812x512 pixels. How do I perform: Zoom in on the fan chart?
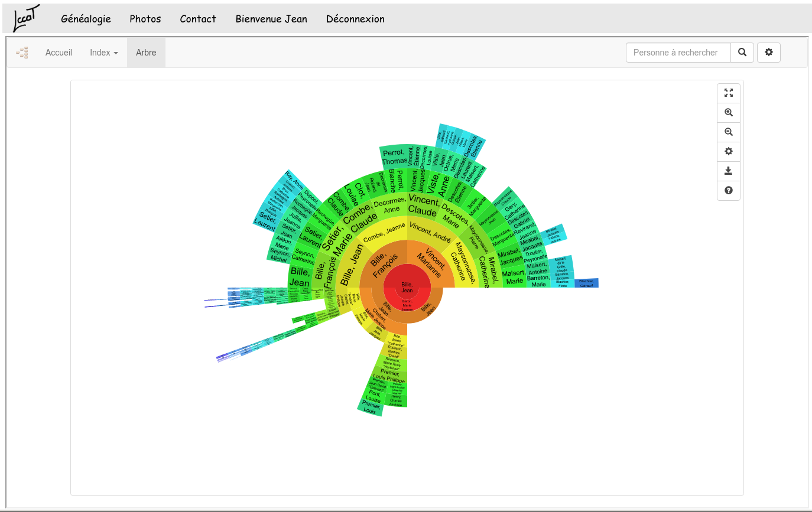[x=729, y=113]
